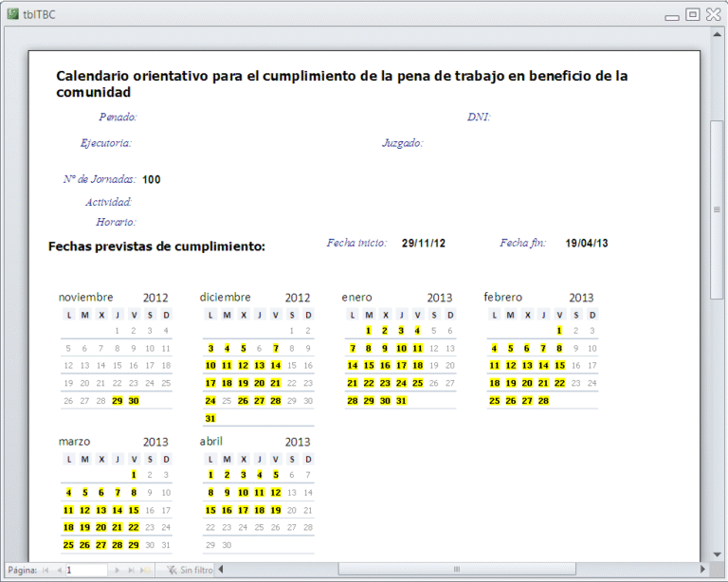This screenshot has height=582, width=728.
Task: Click the 'Fecha inicio:' label
Action: [356, 243]
